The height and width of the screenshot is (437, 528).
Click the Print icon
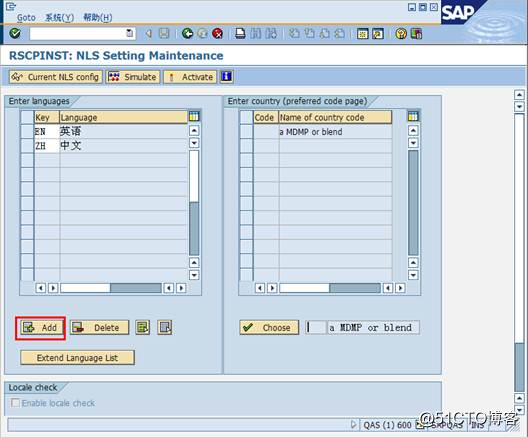[x=240, y=33]
